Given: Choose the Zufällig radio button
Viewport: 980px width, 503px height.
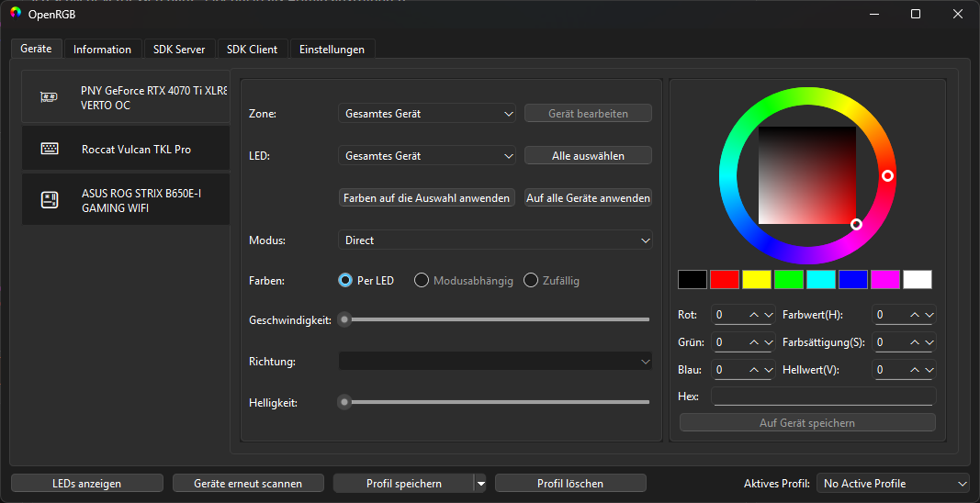Looking at the screenshot, I should (x=551, y=281).
